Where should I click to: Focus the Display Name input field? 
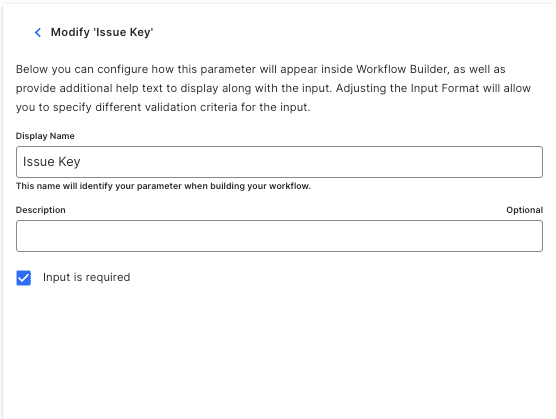pos(279,162)
